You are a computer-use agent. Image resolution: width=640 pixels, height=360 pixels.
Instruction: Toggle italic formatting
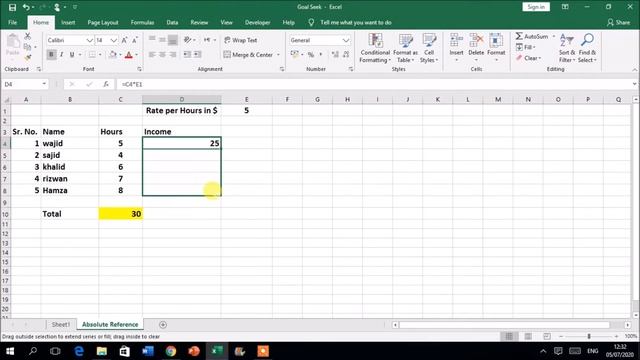62,55
